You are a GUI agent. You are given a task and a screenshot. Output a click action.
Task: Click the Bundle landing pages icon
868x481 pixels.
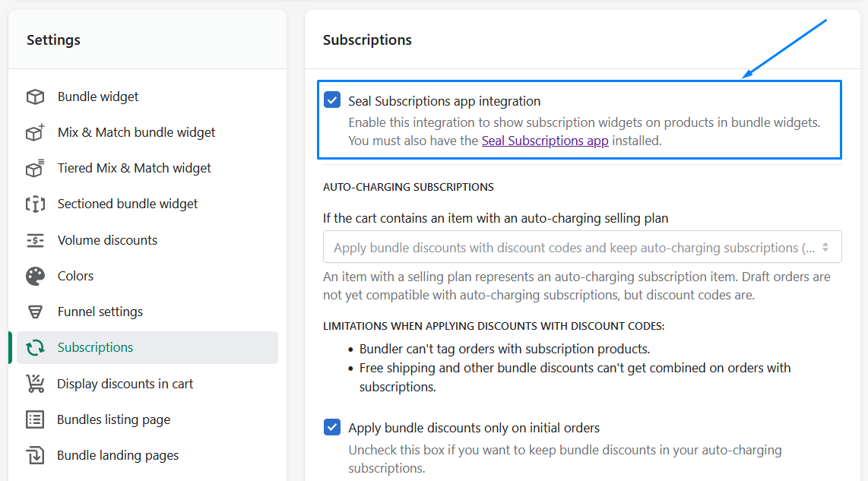35,455
